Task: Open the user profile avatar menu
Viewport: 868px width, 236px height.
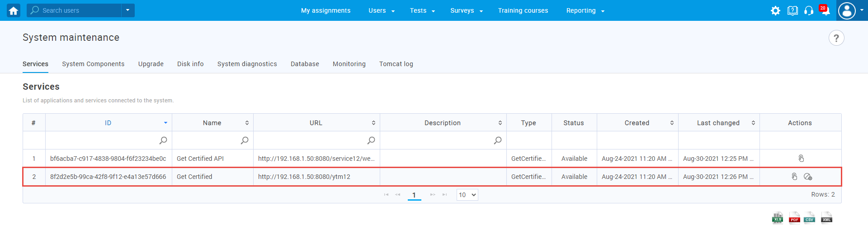Action: tap(847, 10)
